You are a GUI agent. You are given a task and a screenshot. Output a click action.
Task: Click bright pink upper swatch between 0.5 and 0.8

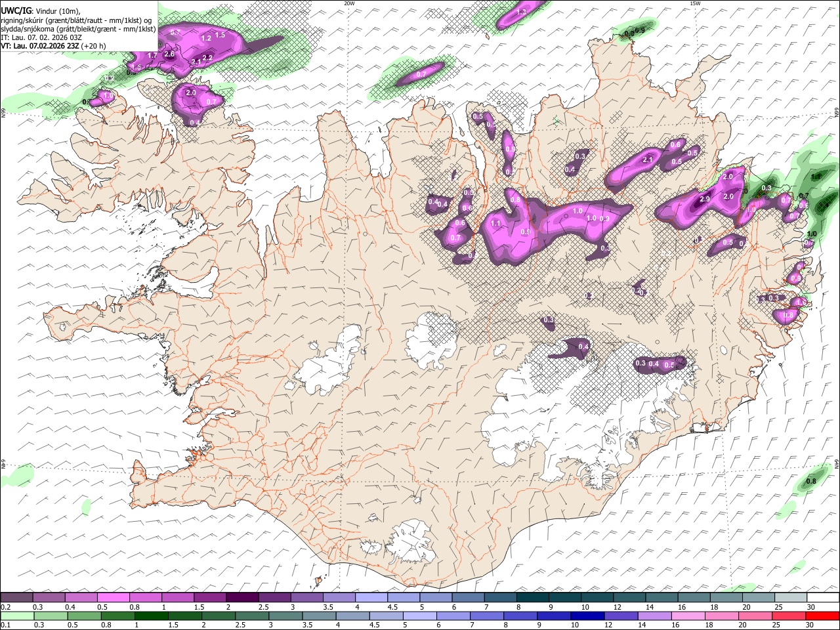113,597
